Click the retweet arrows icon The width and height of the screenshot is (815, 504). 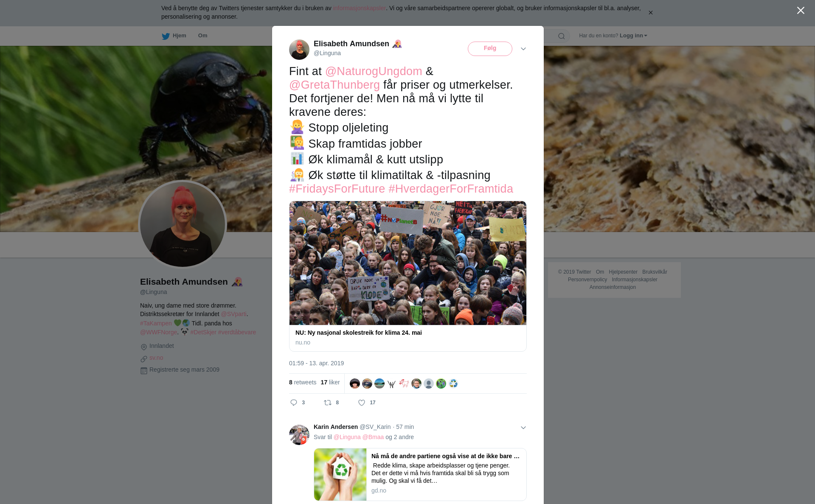point(328,403)
